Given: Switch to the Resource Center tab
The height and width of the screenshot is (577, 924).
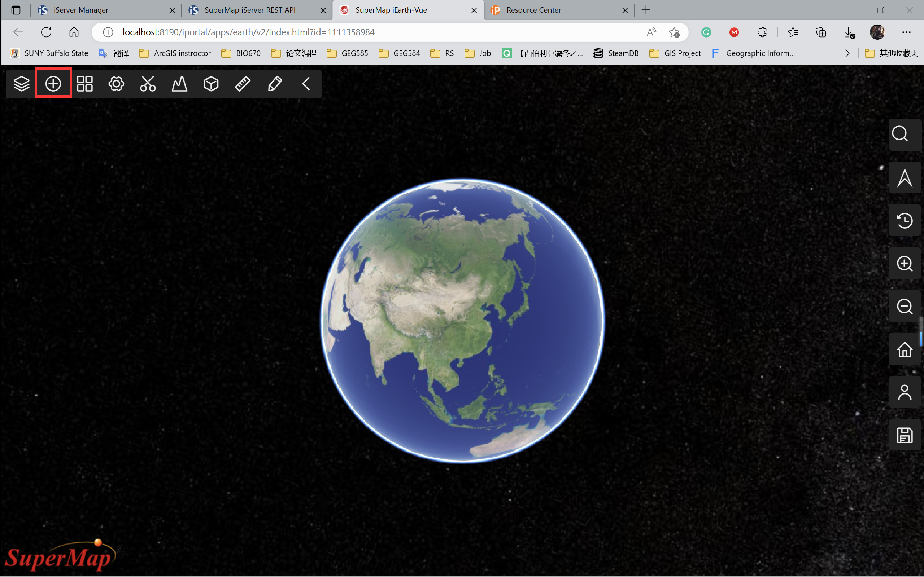Looking at the screenshot, I should click(533, 10).
